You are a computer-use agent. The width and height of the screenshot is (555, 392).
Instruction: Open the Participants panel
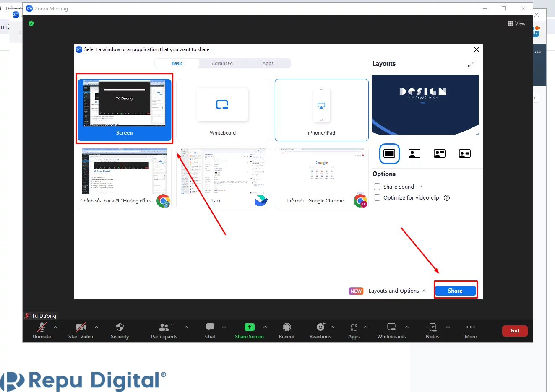(x=164, y=331)
